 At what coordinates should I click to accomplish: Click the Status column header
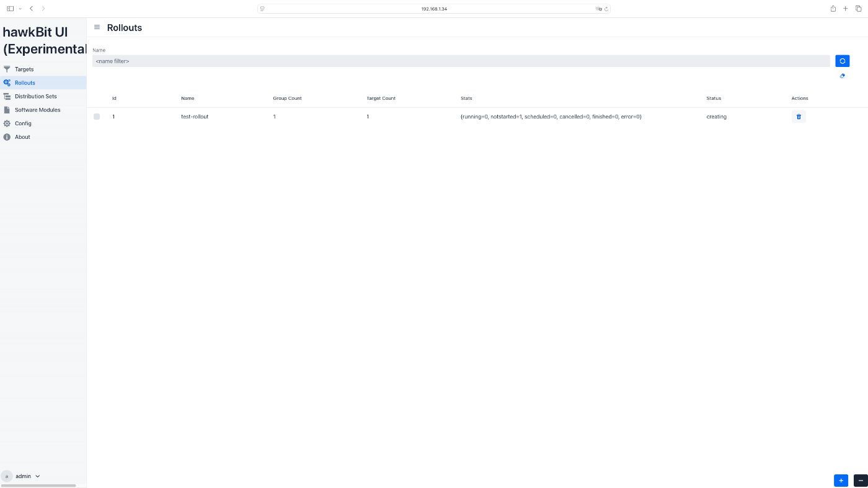pyautogui.click(x=714, y=99)
